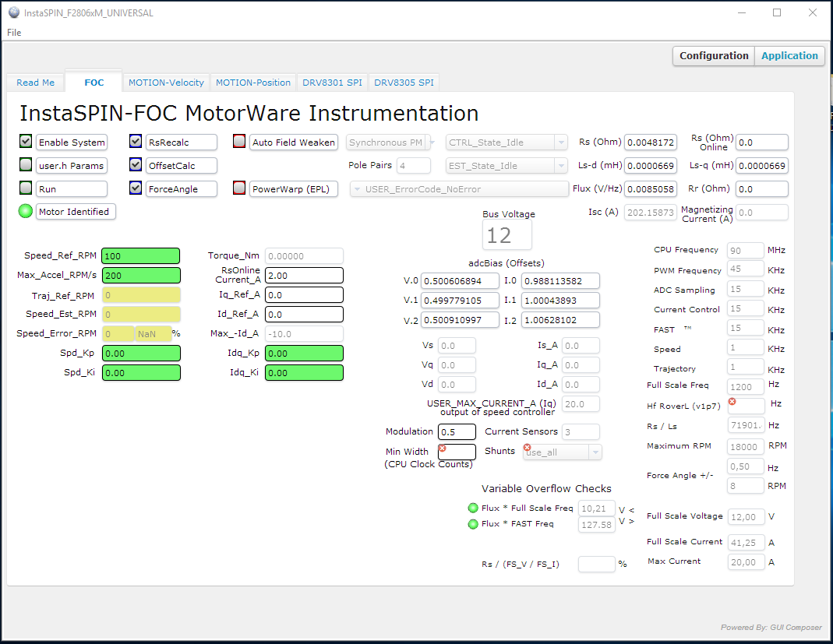The width and height of the screenshot is (833, 644).
Task: Toggle the ForceAngle checkbox
Action: pyautogui.click(x=136, y=188)
